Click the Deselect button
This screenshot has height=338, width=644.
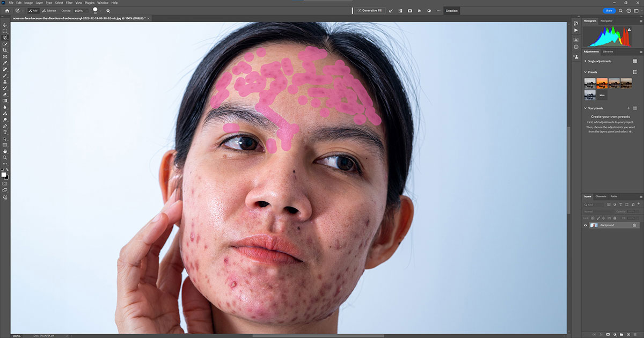click(451, 10)
